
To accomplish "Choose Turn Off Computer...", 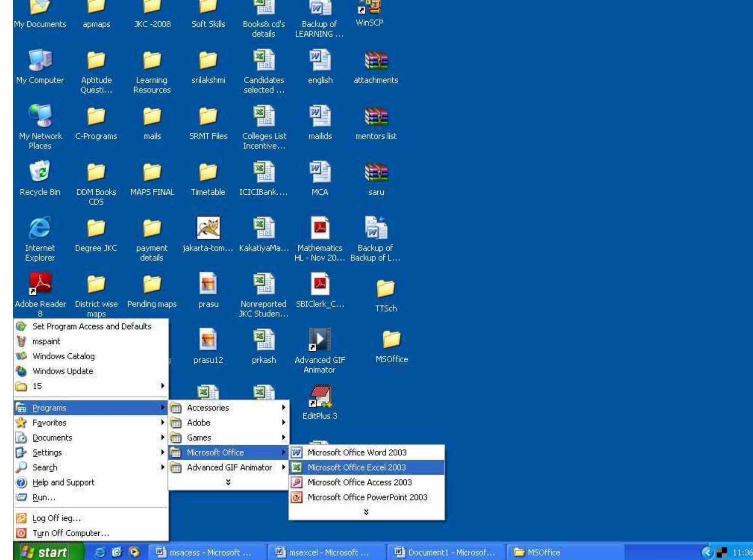I will (x=91, y=533).
